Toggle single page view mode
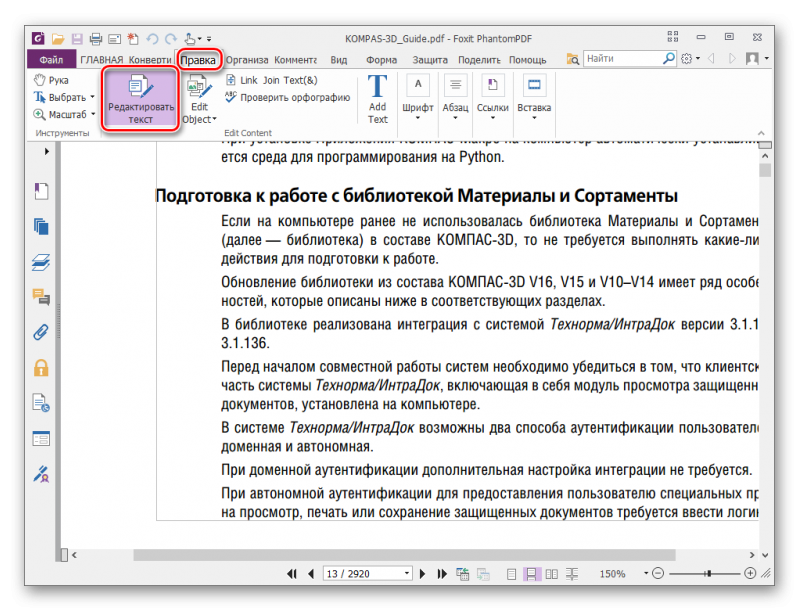Screen dimensions: 800x611 tap(511, 574)
